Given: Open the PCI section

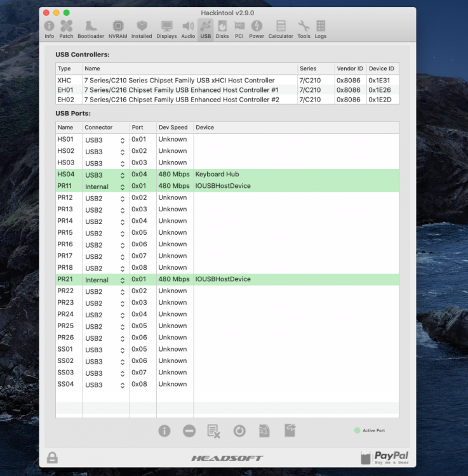Looking at the screenshot, I should pos(239,29).
